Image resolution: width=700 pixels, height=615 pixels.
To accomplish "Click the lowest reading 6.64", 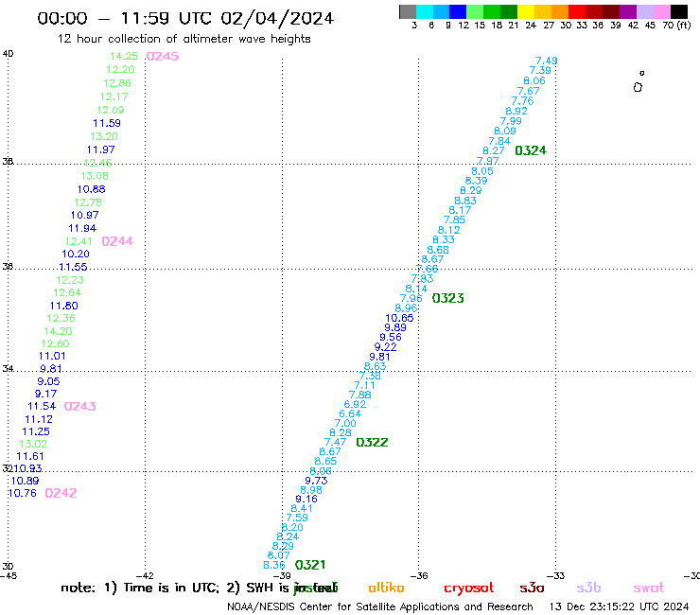I will click(x=350, y=414).
